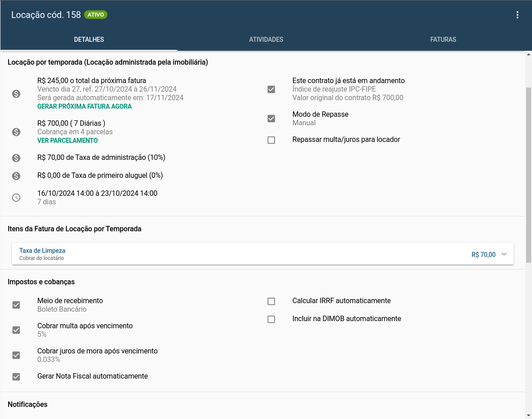
Task: Expand the Taxa de Limpeza chevron
Action: (504, 254)
